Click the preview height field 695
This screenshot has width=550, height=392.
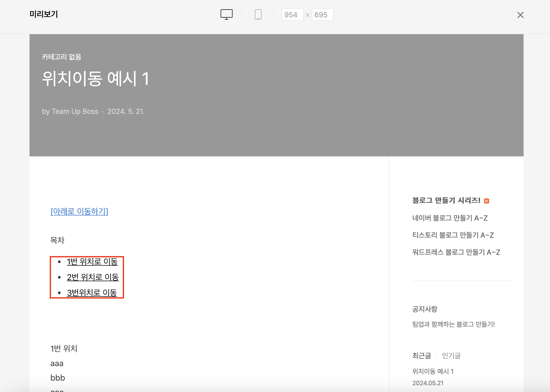click(322, 15)
